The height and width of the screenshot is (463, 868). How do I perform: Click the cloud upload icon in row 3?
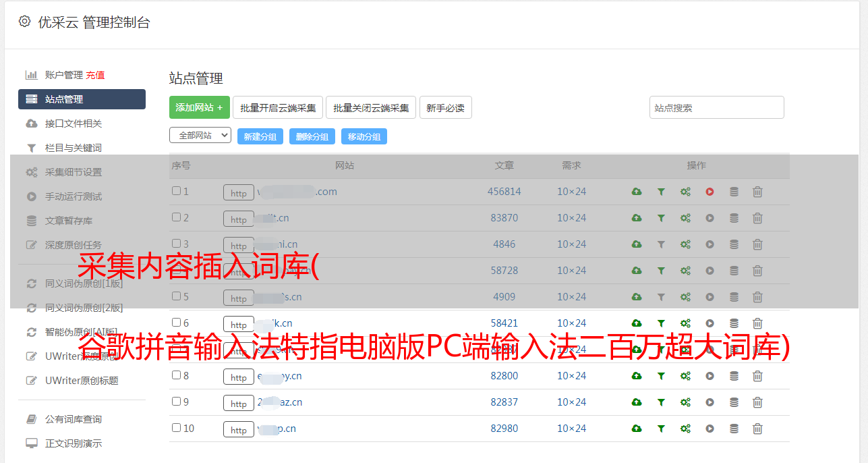point(637,244)
